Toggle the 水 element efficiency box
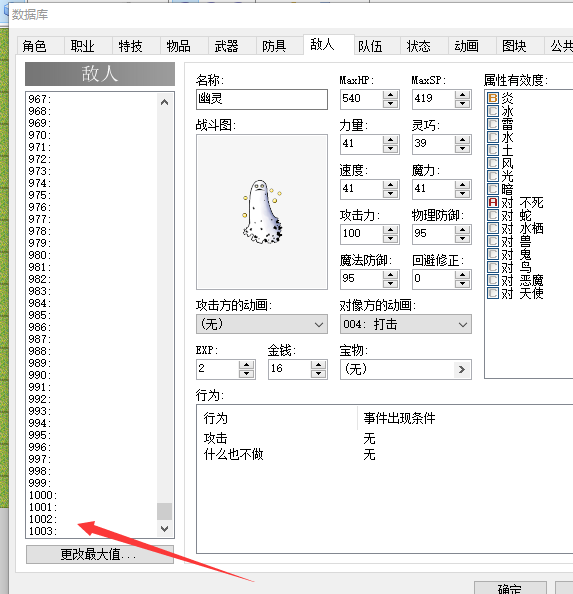573x594 pixels. click(493, 137)
